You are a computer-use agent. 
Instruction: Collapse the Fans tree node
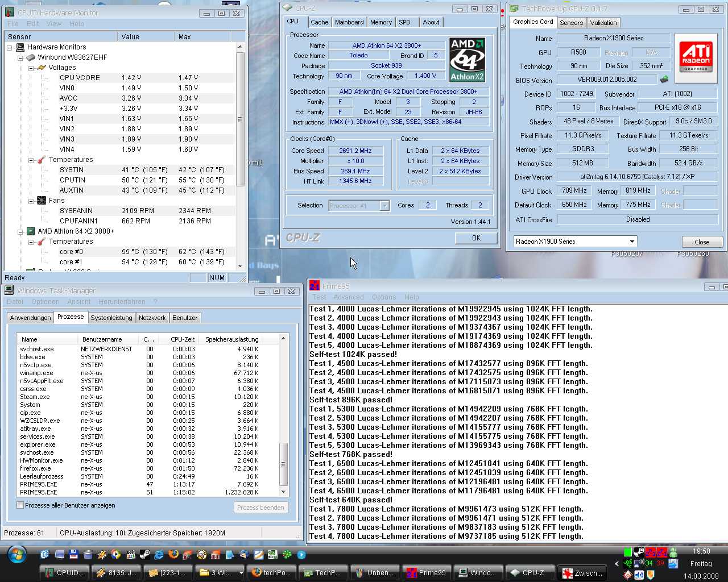tap(31, 201)
